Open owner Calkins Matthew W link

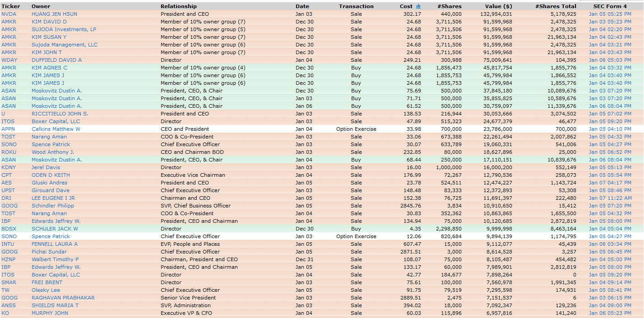pyautogui.click(x=56, y=129)
